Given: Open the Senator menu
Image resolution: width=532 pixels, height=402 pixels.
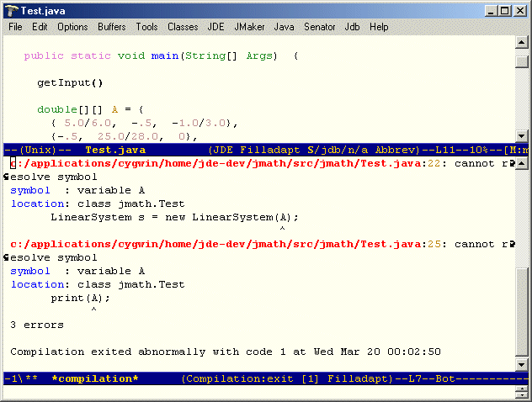Looking at the screenshot, I should tap(319, 27).
